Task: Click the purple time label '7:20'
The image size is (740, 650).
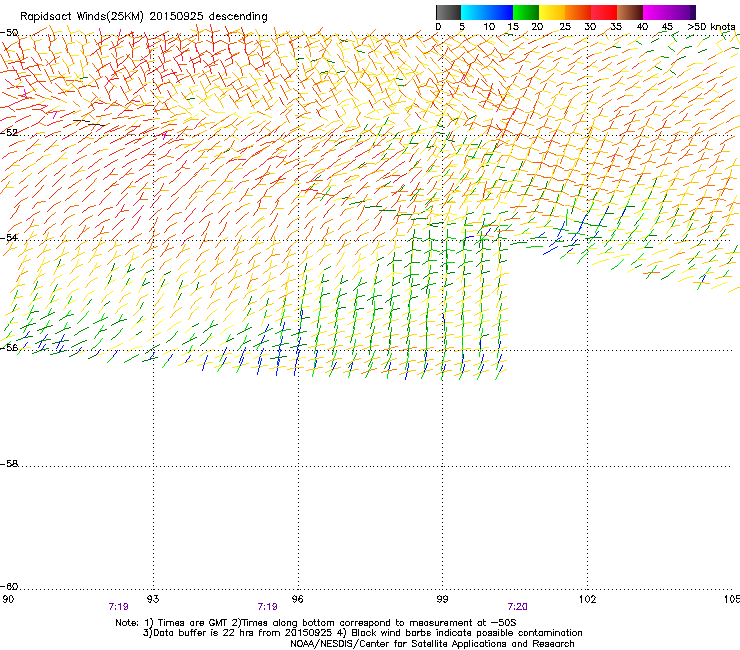Action: point(517,607)
